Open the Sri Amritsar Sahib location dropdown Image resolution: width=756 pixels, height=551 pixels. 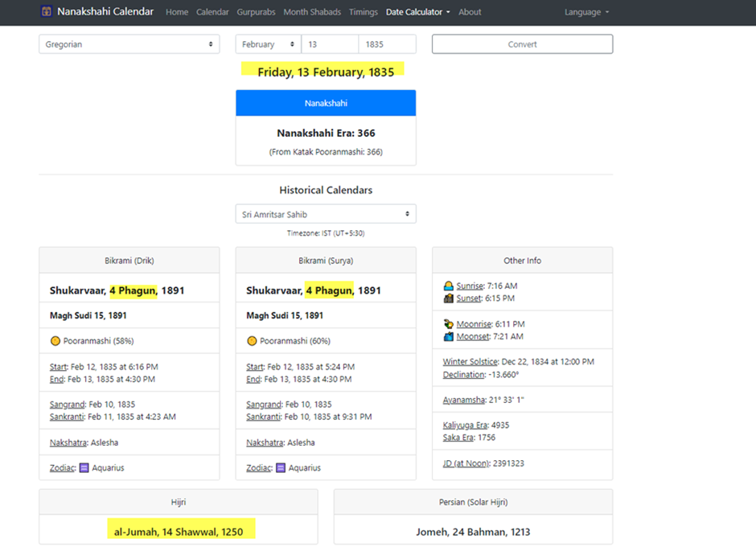point(326,214)
